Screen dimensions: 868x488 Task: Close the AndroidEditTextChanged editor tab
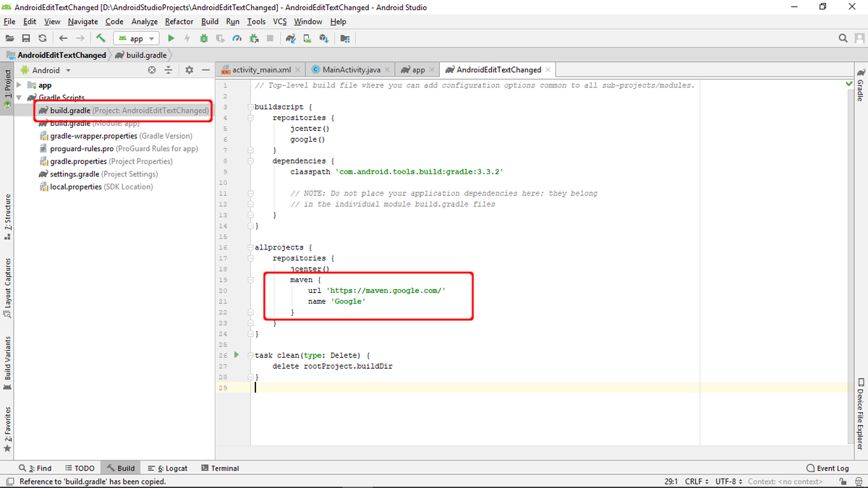coord(548,69)
